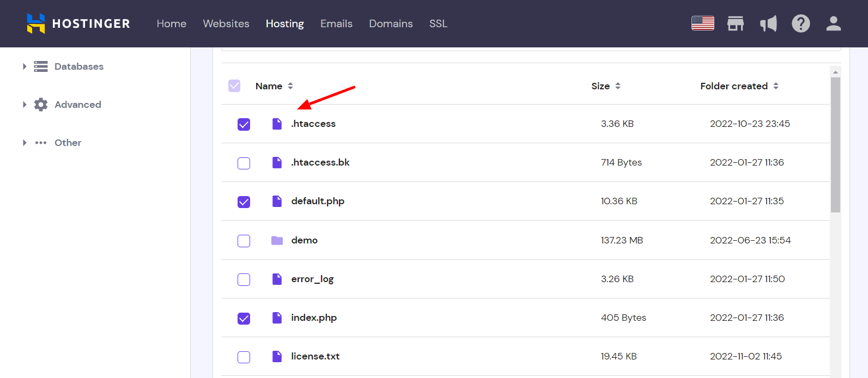Image resolution: width=868 pixels, height=378 pixels.
Task: Open the language flag selector
Action: click(702, 23)
